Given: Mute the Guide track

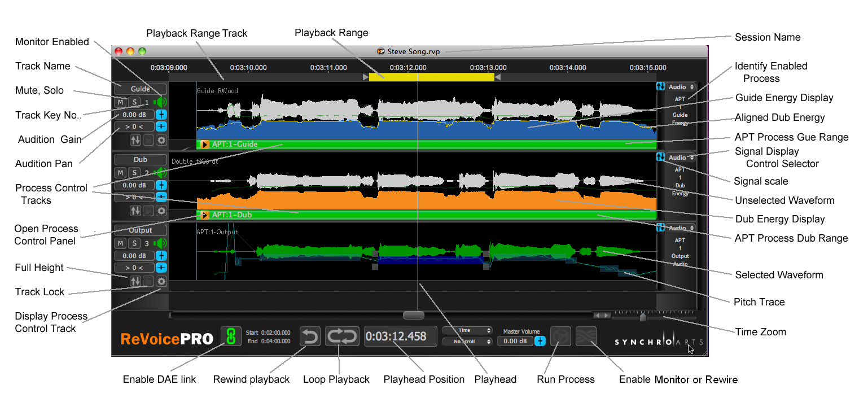Looking at the screenshot, I should [120, 102].
